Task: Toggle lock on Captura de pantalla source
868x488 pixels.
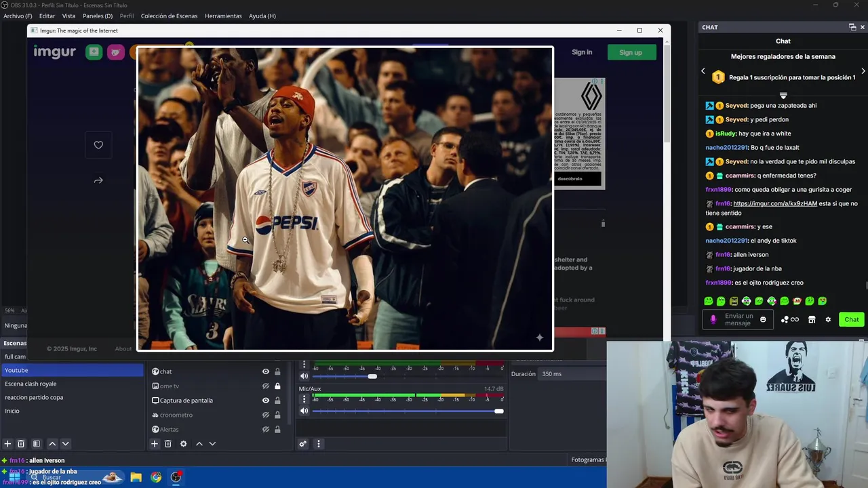Action: pos(277,401)
